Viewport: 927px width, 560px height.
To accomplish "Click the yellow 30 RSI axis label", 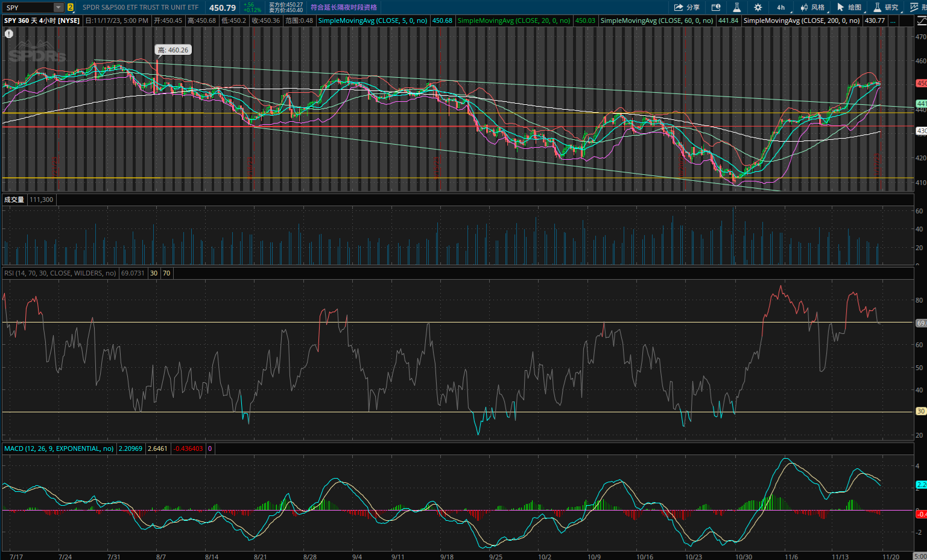I will click(921, 411).
